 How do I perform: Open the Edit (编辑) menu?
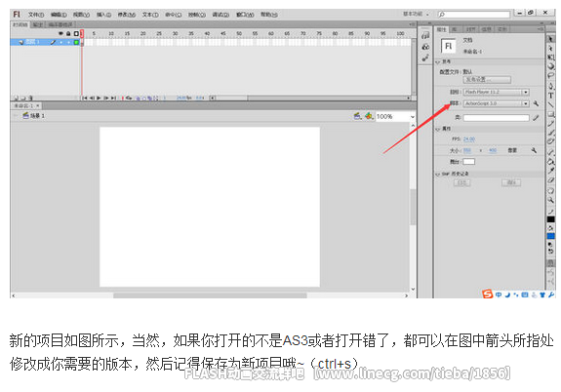tap(59, 15)
